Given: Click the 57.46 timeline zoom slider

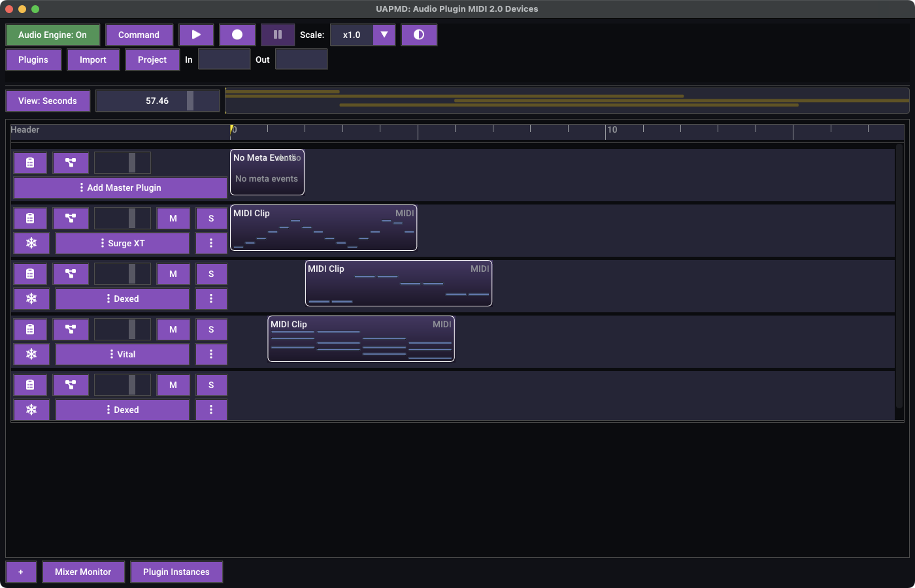Looking at the screenshot, I should [158, 101].
